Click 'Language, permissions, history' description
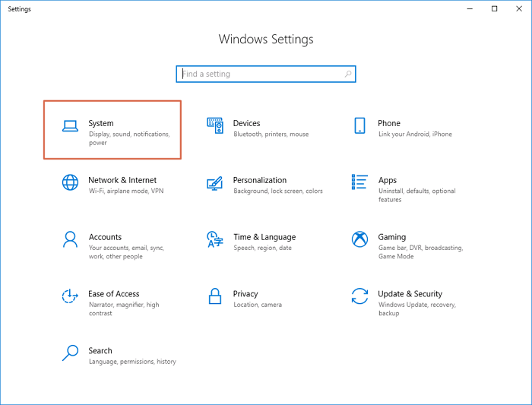Viewport: 532px width, 405px height. (132, 362)
